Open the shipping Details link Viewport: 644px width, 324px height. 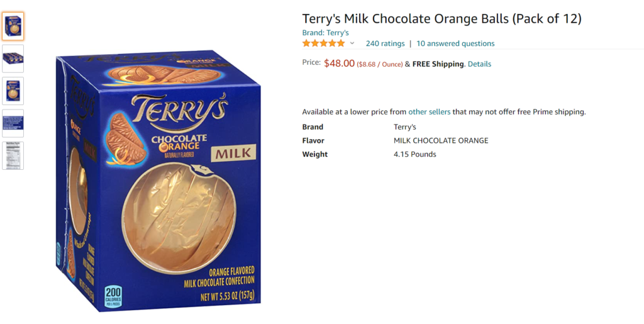point(479,64)
